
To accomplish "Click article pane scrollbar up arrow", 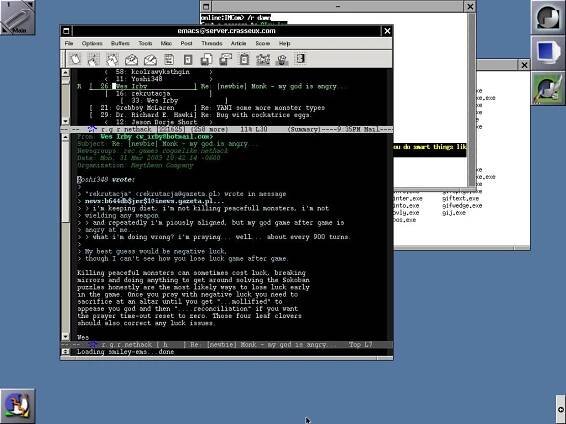I will (x=65, y=137).
